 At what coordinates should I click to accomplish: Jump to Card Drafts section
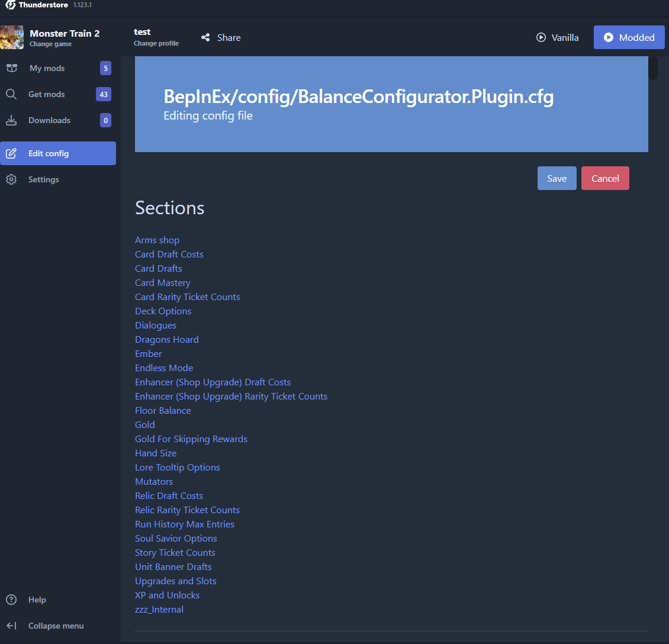click(x=158, y=268)
